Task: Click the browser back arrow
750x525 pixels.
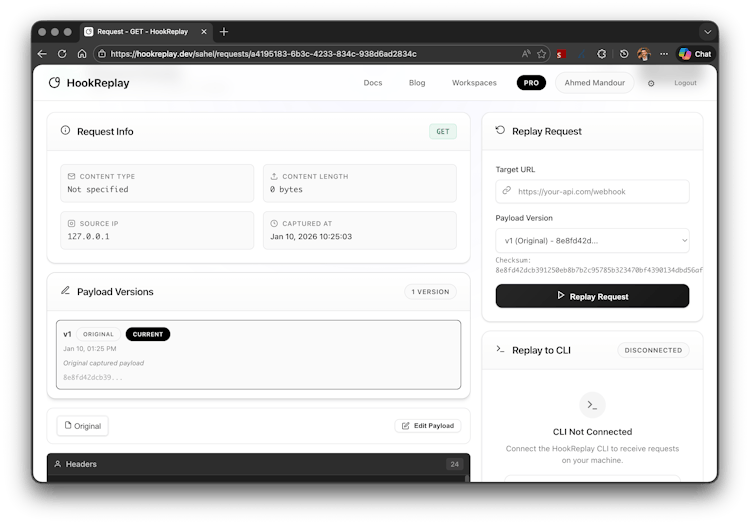Action: 42,54
